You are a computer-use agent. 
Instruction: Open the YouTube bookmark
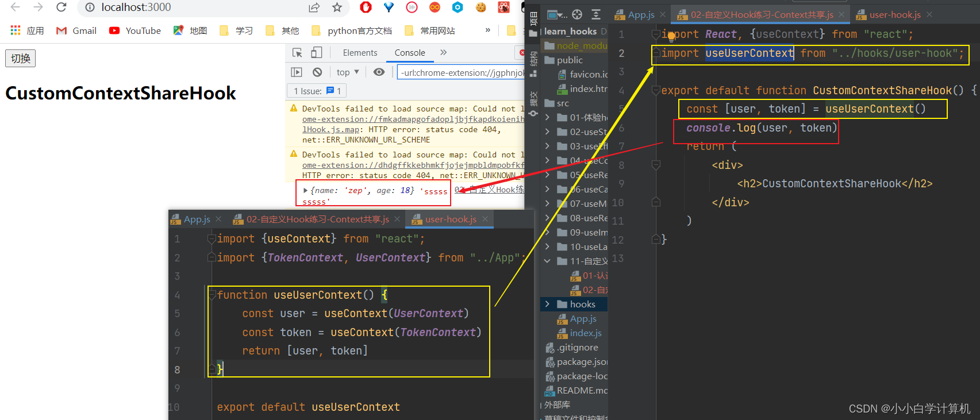135,30
